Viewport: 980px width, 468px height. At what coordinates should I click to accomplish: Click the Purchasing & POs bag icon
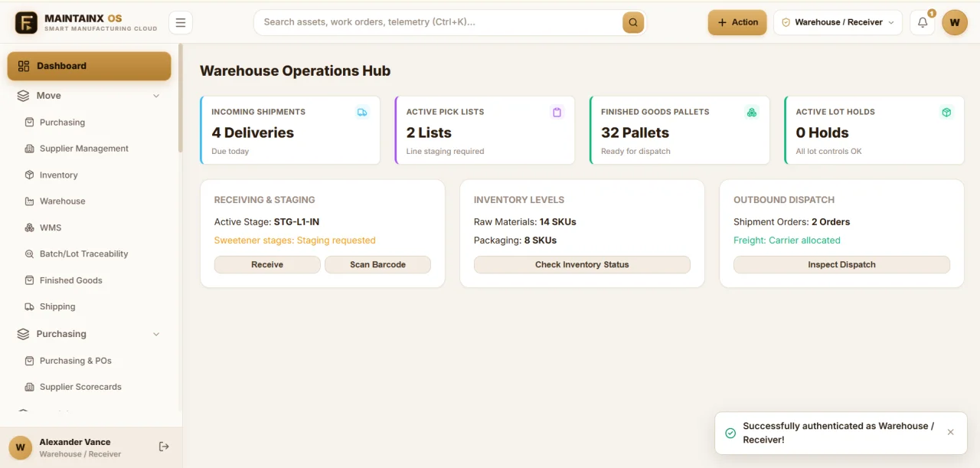click(29, 361)
